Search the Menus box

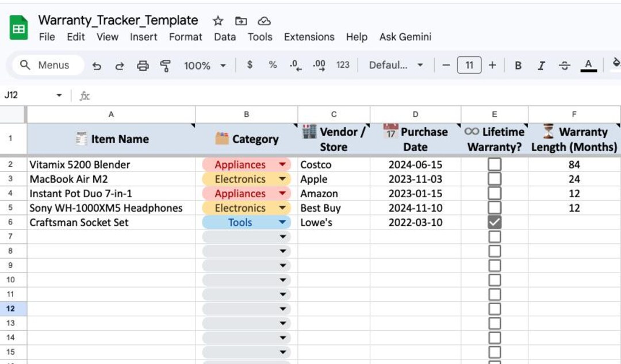point(48,65)
